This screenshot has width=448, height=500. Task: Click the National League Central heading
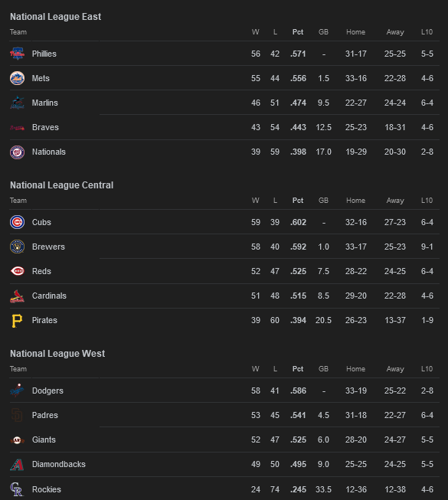coord(61,185)
